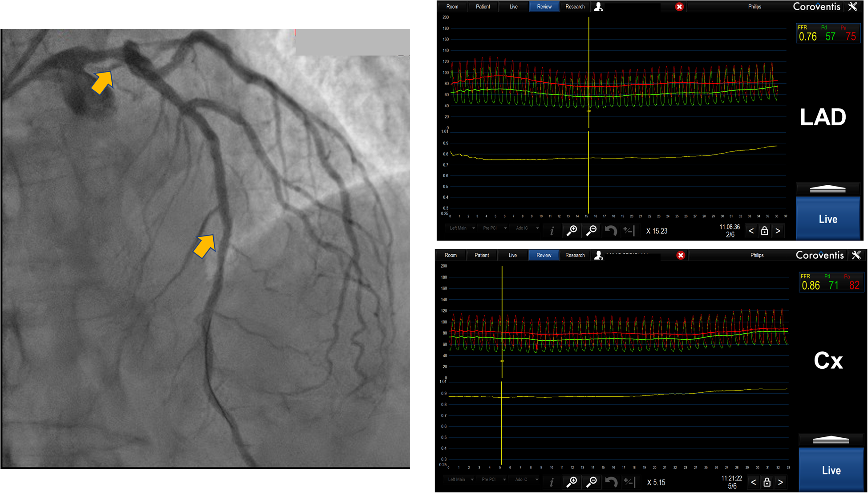
Task: Switch to Research tab in LAD panel
Action: pyautogui.click(x=575, y=7)
